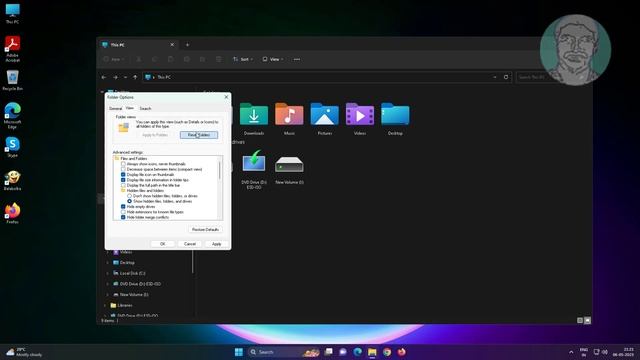Image resolution: width=640 pixels, height=360 pixels.
Task: Open File Explorer from the taskbar
Action: pos(372,352)
